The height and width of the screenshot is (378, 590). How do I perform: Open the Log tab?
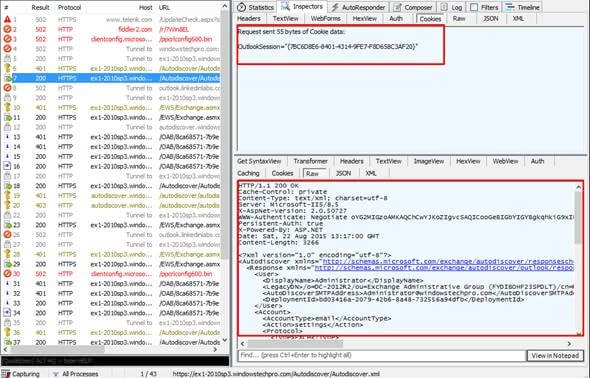tap(451, 7)
